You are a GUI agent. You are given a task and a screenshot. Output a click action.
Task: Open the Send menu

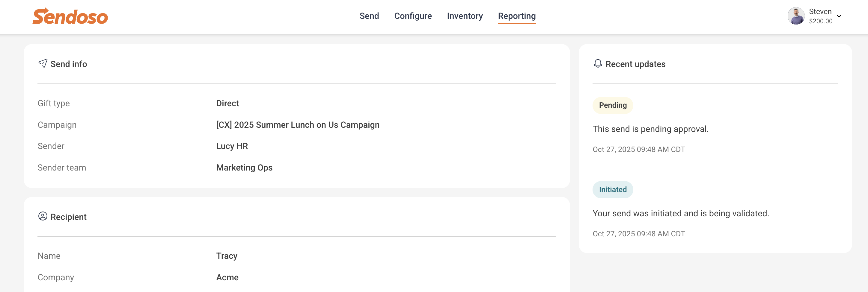pos(369,16)
